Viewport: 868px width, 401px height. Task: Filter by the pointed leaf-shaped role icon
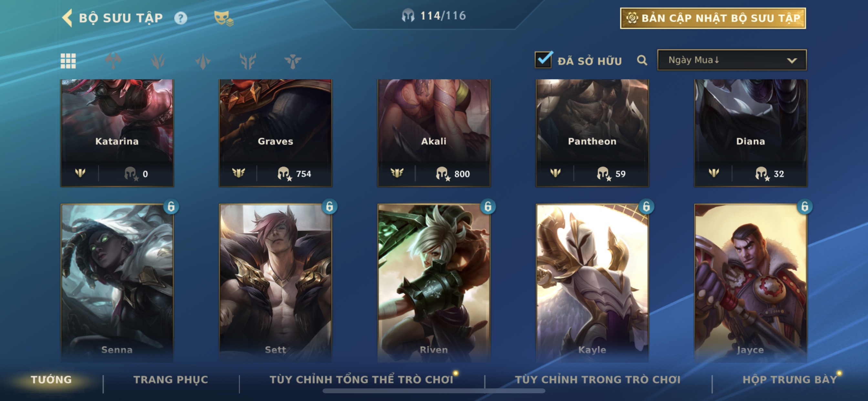pyautogui.click(x=203, y=61)
